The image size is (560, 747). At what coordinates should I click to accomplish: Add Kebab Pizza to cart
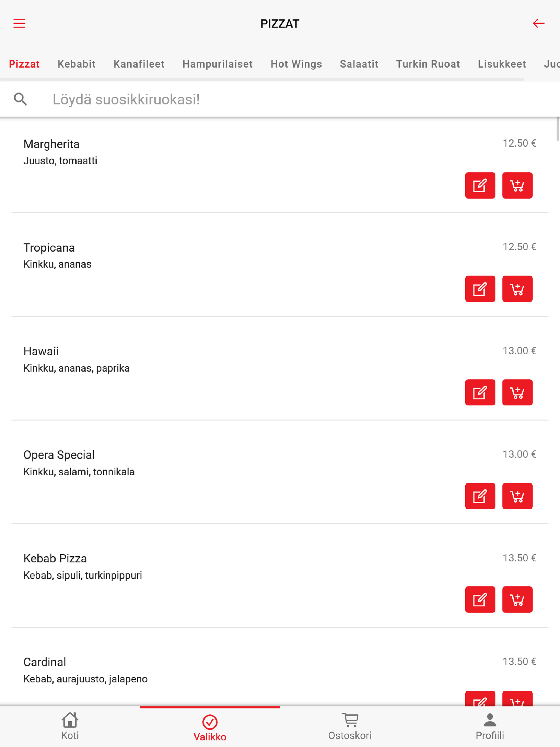point(517,600)
